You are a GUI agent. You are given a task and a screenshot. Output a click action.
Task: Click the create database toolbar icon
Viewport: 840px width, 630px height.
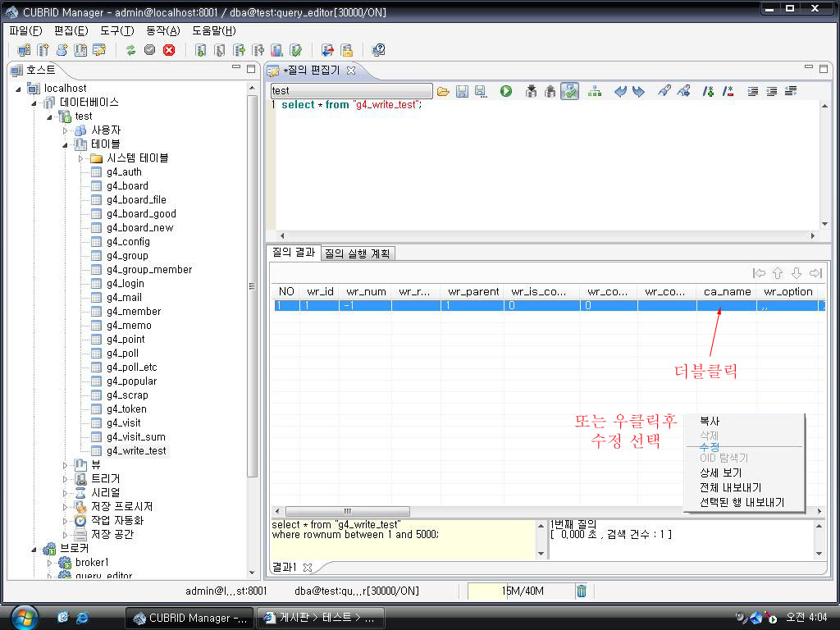[x=43, y=50]
